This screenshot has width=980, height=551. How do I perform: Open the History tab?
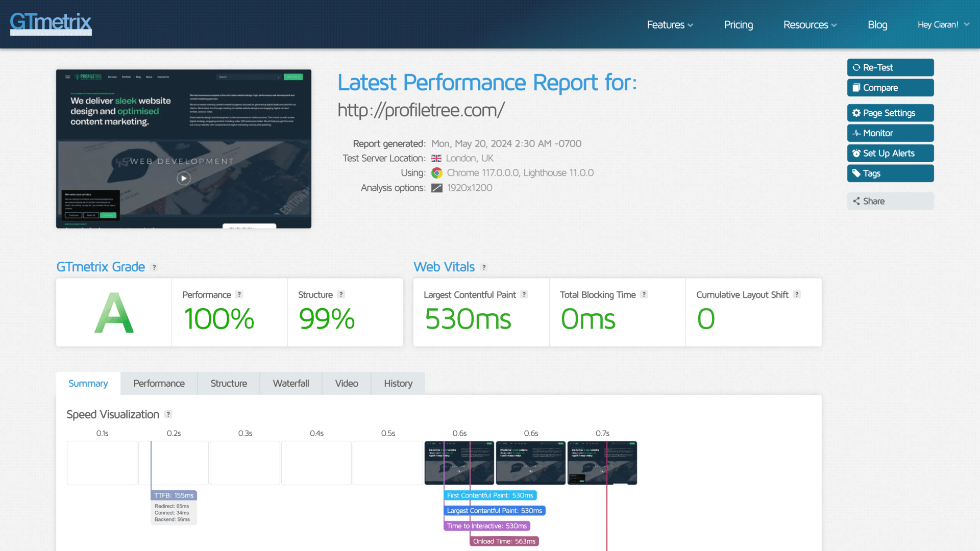398,383
